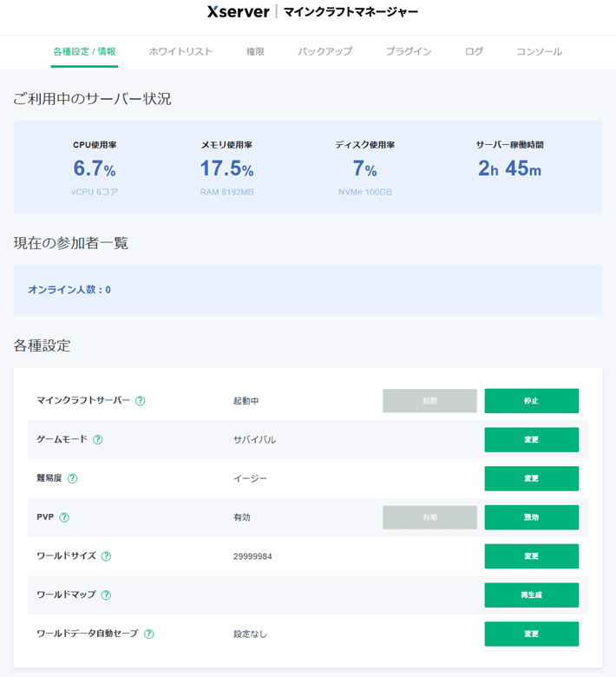This screenshot has height=677, width=616.
Task: Click the Xserver logo
Action: (238, 11)
